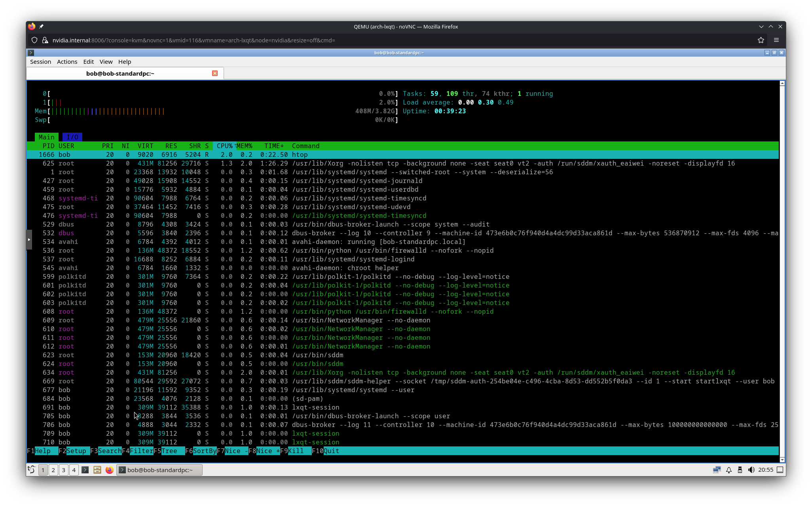Screen dimensions: 812x507
Task: Toggle mute via the volume tray icon
Action: pos(751,470)
